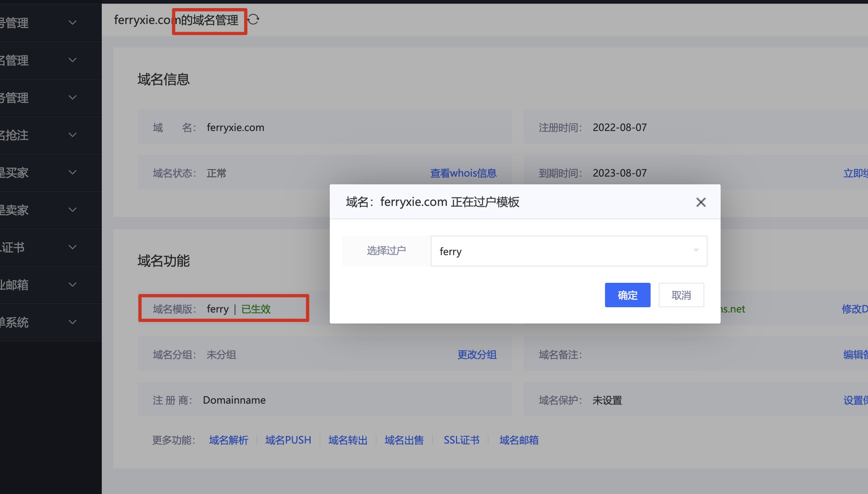
Task: Expand the 系统 sidebar menu chevron
Action: click(x=72, y=322)
